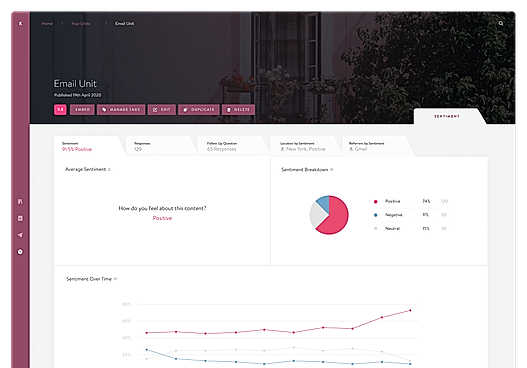Click the Positive answer under the question
This screenshot has height=368, width=527.
(162, 218)
